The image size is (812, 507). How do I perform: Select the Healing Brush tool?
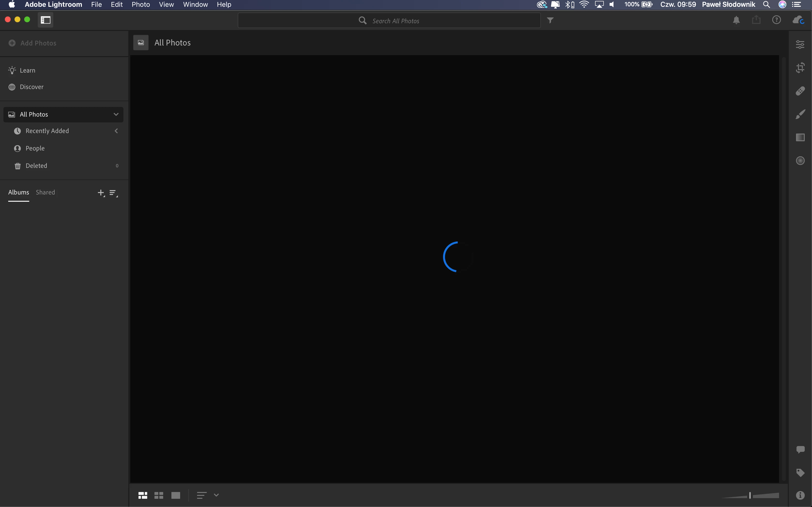[800, 91]
